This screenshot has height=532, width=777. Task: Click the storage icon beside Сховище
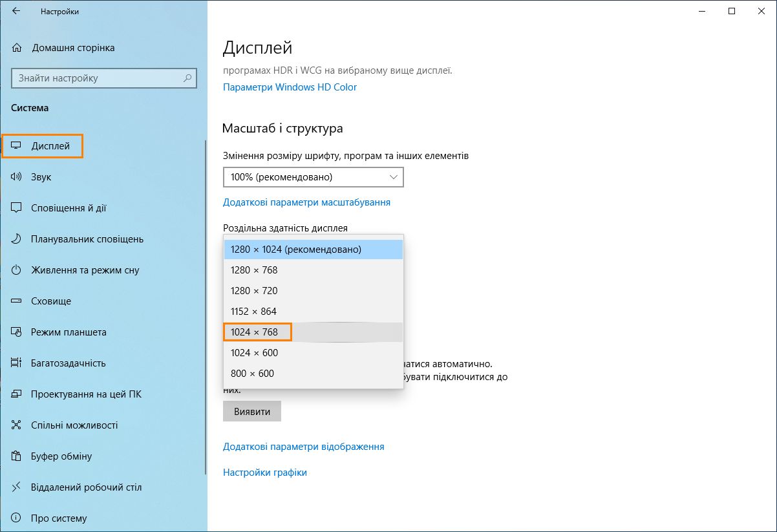17,301
